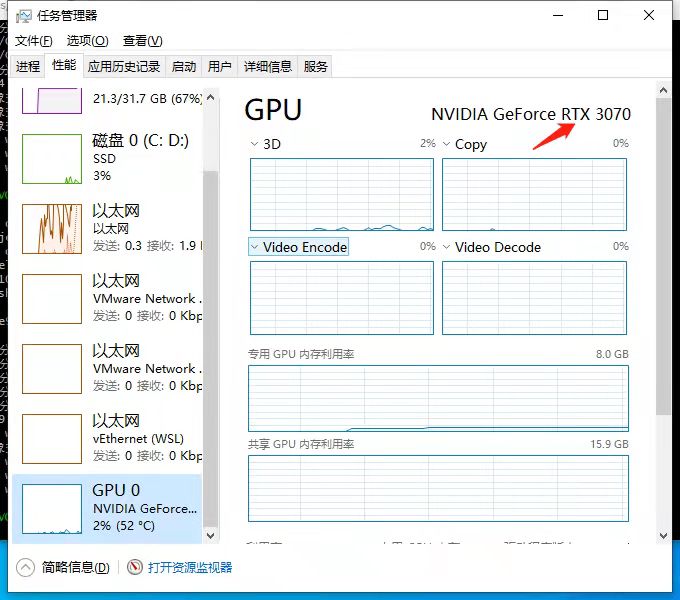Switch to the 性能 tab
The image size is (680, 600).
point(64,65)
